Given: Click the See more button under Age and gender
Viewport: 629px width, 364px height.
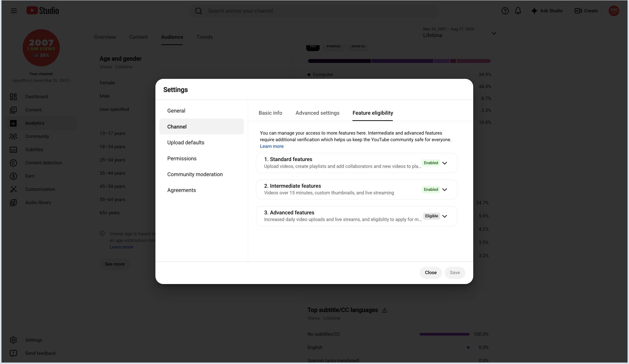Looking at the screenshot, I should 115,264.
